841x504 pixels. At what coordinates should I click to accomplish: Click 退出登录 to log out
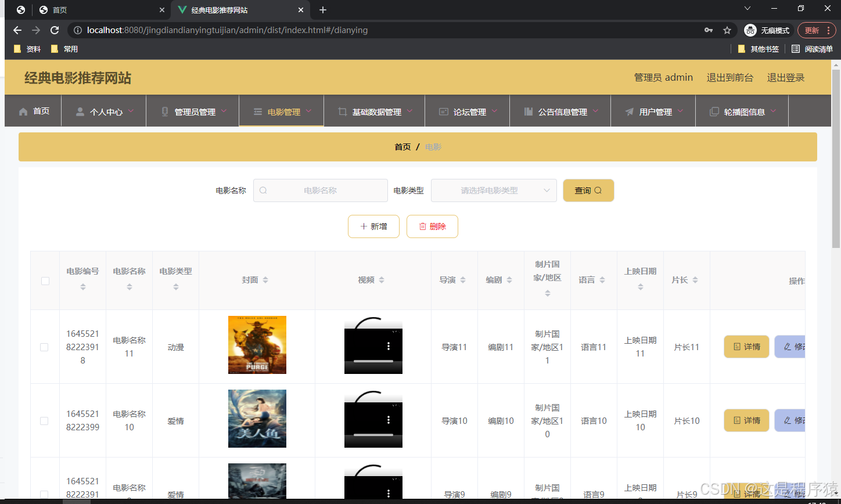pyautogui.click(x=786, y=77)
